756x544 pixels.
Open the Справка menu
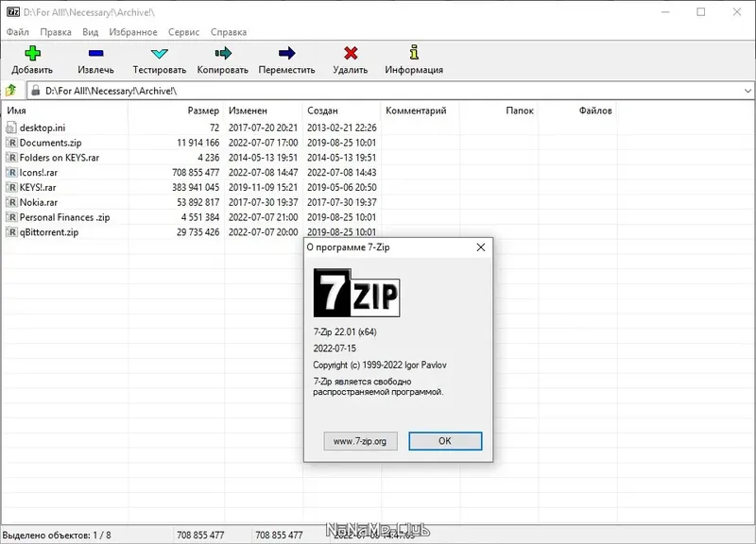pyautogui.click(x=229, y=32)
